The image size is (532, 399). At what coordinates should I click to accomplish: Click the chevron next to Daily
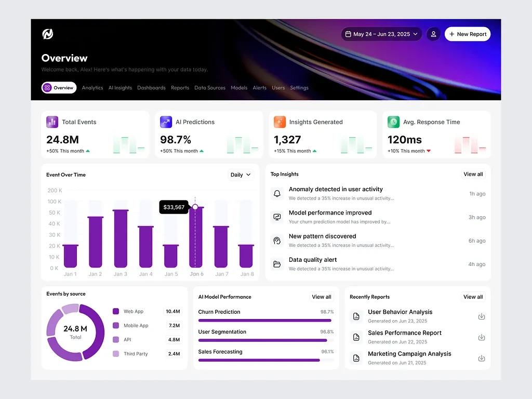(248, 175)
